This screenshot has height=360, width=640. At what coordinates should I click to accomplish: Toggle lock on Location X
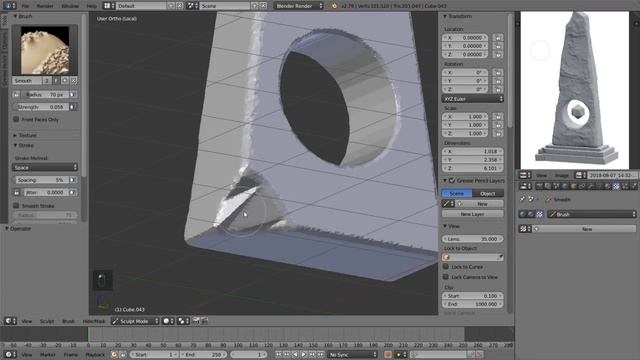click(x=498, y=38)
